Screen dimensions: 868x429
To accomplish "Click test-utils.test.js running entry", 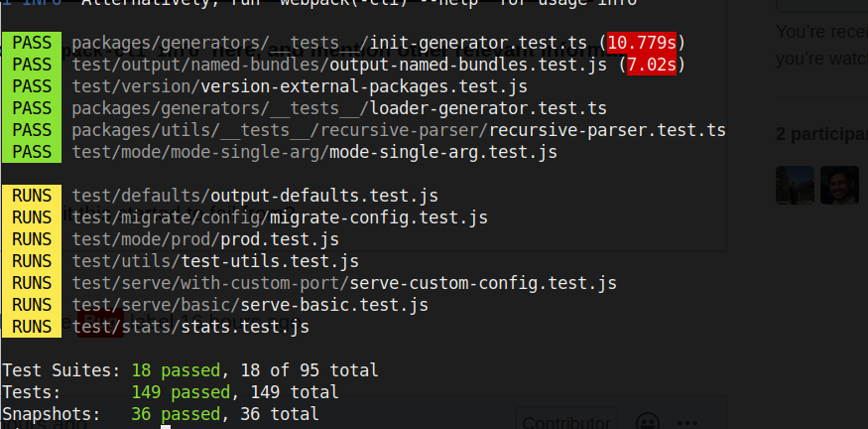I will coord(215,261).
